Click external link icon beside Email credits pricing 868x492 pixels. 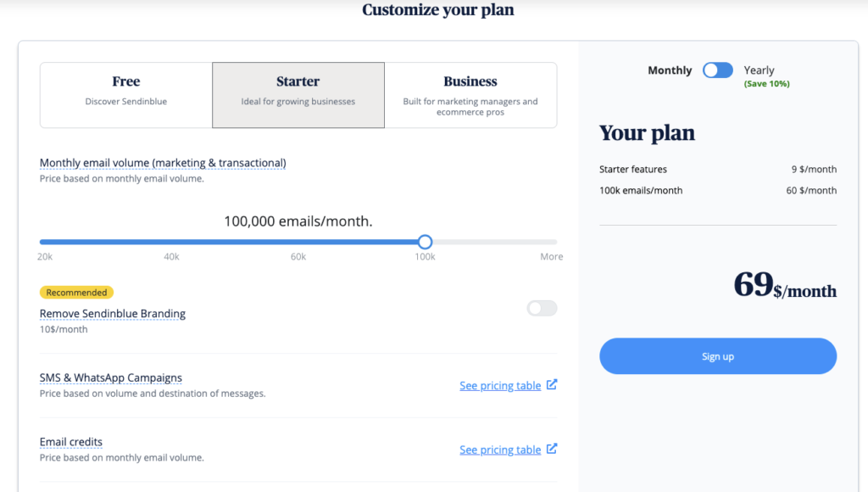click(552, 449)
